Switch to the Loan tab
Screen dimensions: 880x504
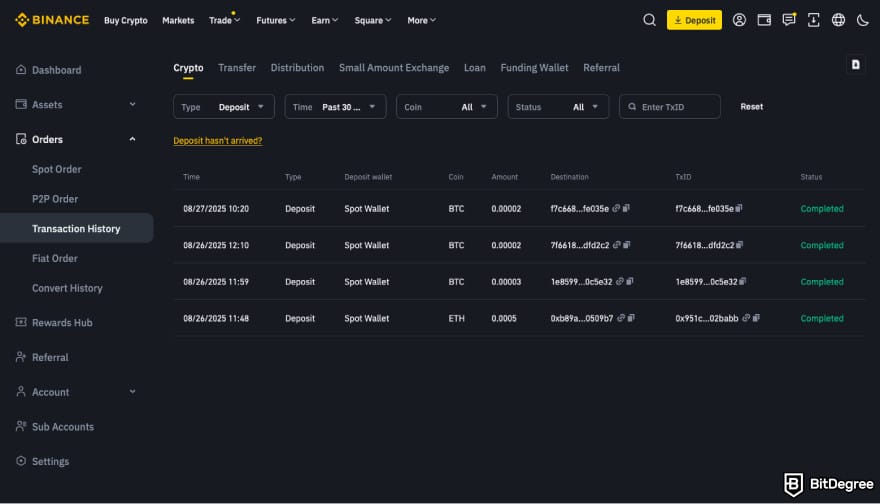[x=475, y=67]
